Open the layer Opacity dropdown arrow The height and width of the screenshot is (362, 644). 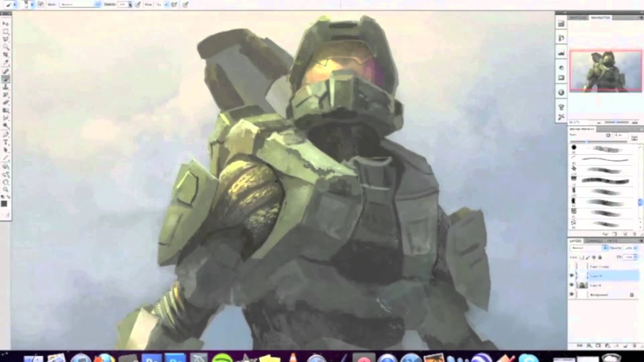635,248
